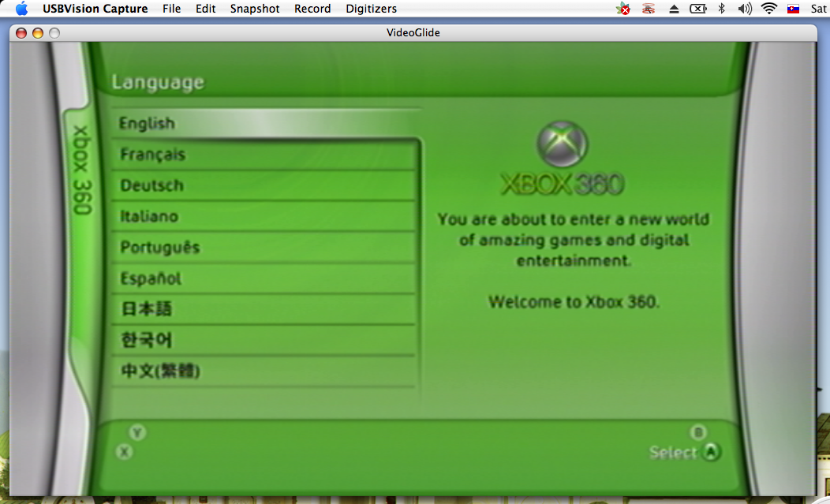Viewport: 830px width, 504px height.
Task: Close the VideoGlide window
Action: [x=21, y=33]
